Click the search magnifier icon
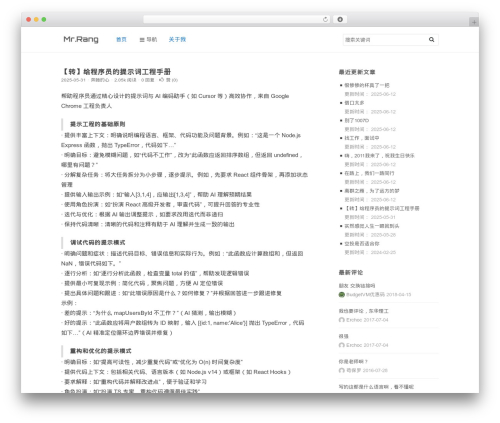Screen dimensions: 500x423 coord(431,40)
